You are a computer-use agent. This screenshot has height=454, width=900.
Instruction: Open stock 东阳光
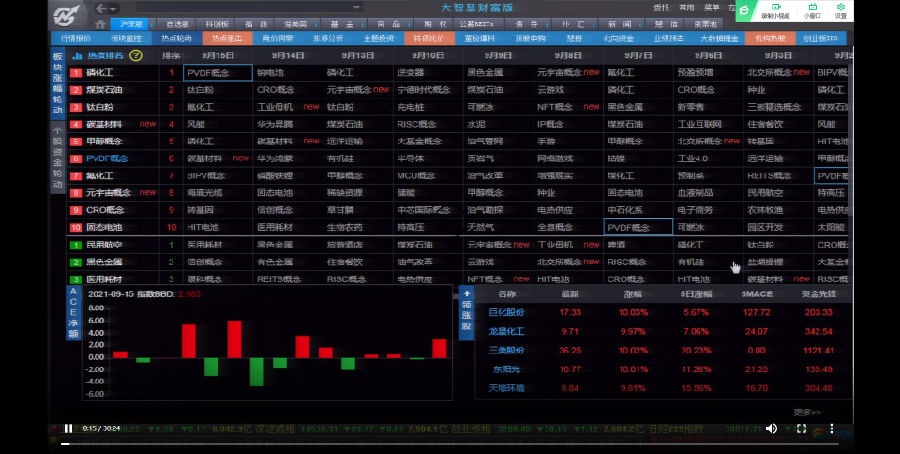click(x=506, y=369)
